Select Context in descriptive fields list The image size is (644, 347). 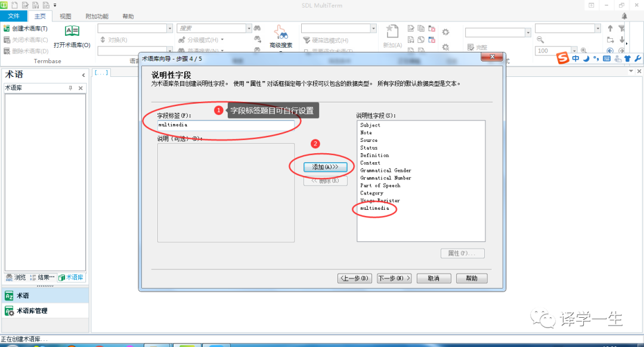click(370, 163)
